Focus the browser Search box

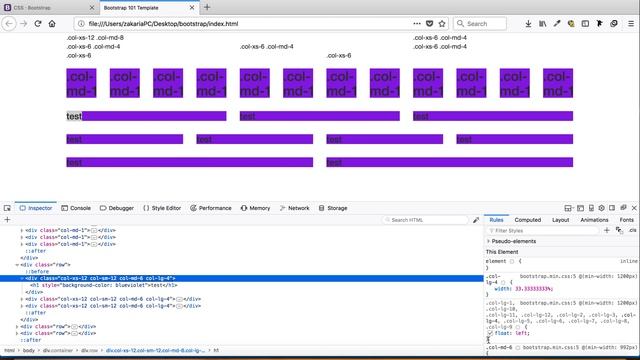[x=480, y=24]
